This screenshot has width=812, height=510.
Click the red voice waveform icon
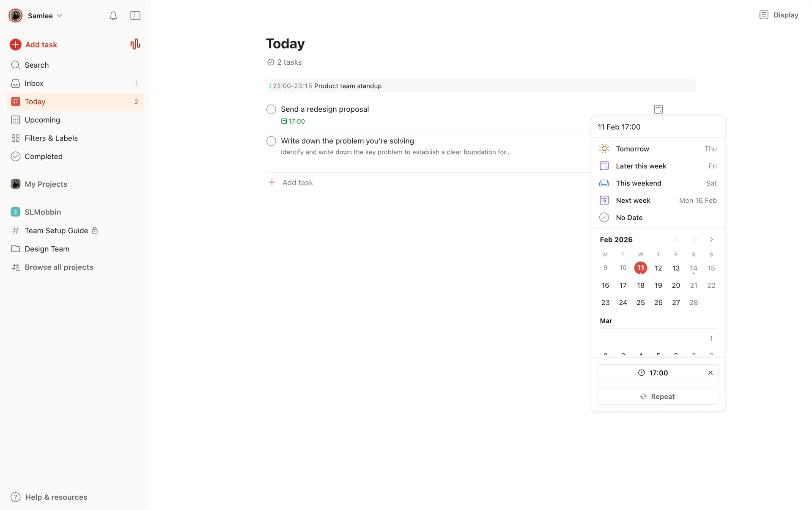(x=135, y=44)
